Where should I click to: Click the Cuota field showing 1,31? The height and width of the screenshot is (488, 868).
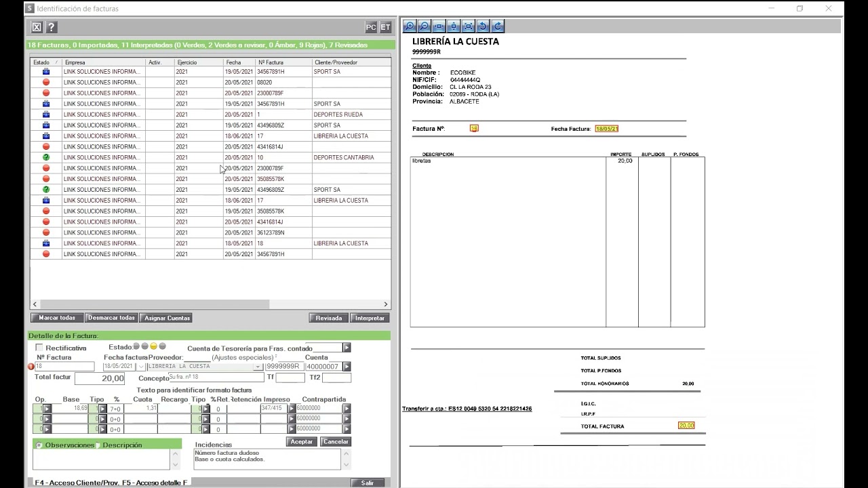(x=140, y=409)
